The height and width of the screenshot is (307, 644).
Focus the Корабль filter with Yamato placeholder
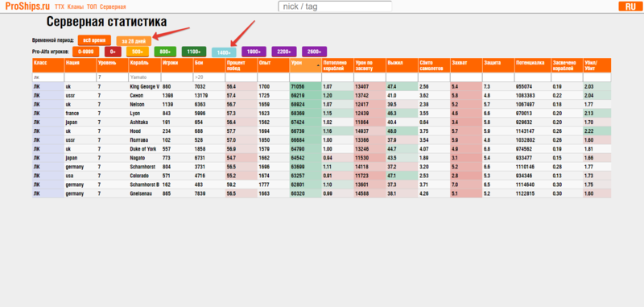(x=145, y=77)
